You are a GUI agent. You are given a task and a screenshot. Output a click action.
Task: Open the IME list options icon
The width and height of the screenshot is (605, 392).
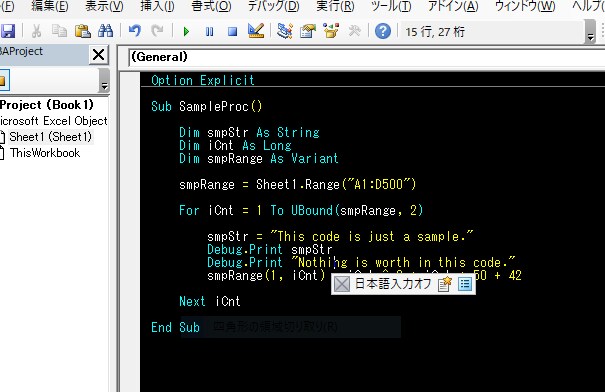pos(465,284)
